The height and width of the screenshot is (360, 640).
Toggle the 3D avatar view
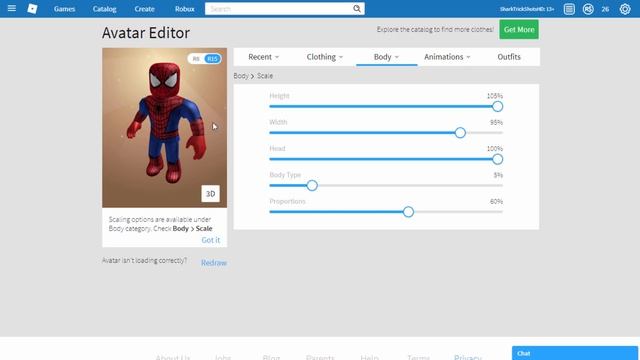click(x=210, y=194)
